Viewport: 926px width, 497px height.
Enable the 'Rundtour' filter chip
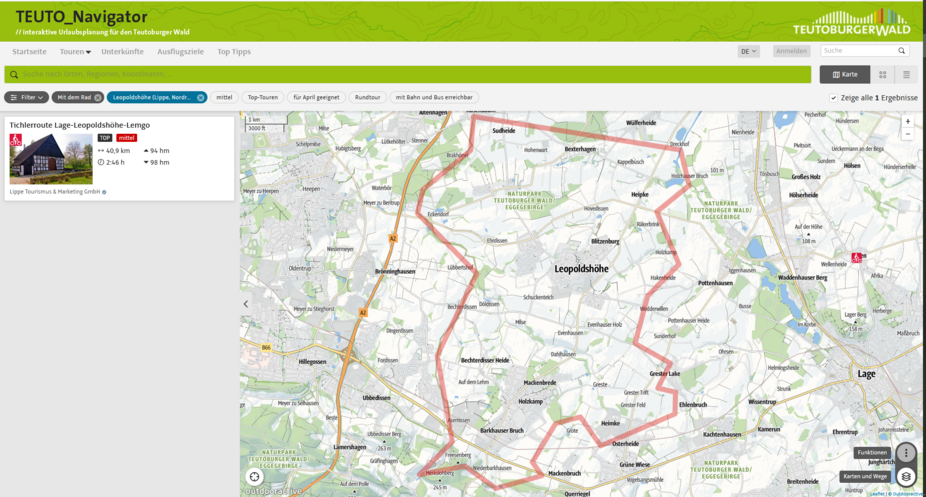(367, 97)
